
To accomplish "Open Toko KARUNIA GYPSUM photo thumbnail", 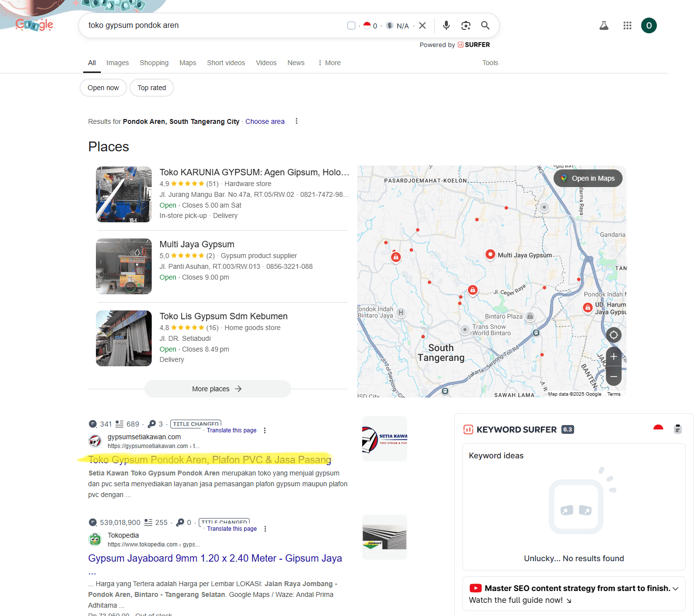I will pyautogui.click(x=124, y=194).
